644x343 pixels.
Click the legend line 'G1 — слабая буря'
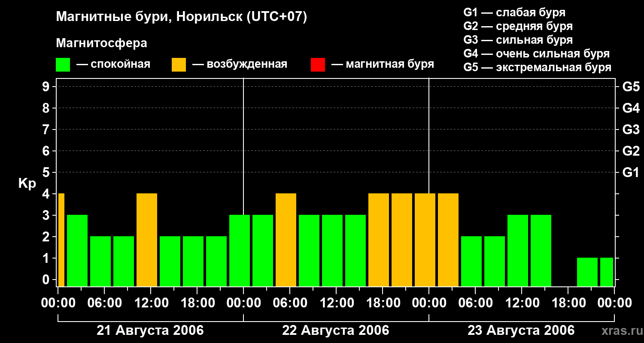514,12
